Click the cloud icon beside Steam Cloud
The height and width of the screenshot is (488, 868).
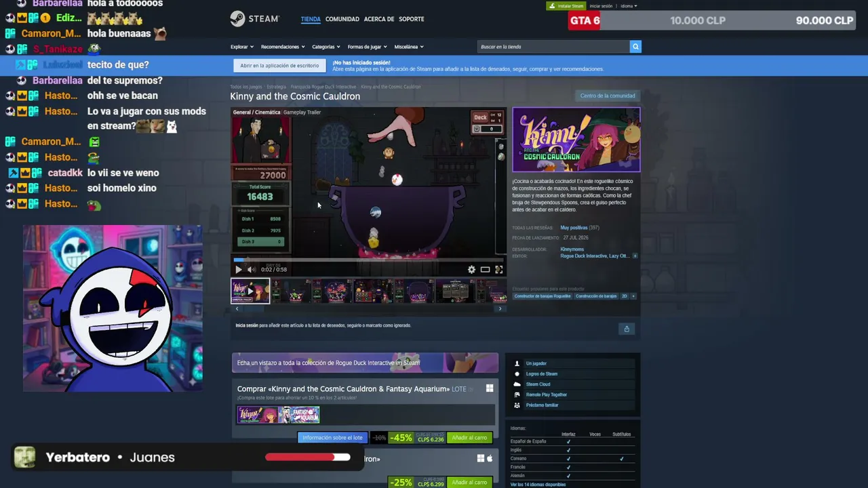[x=517, y=384]
